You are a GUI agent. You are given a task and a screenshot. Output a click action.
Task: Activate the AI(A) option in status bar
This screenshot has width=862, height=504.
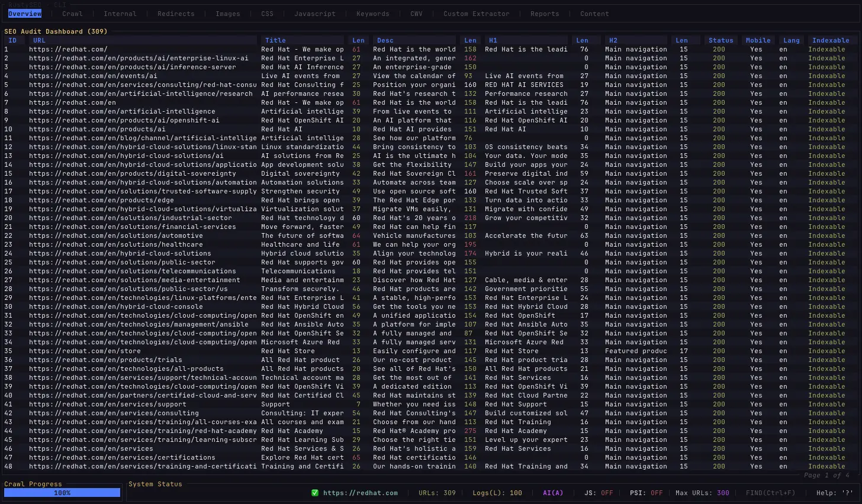553,493
